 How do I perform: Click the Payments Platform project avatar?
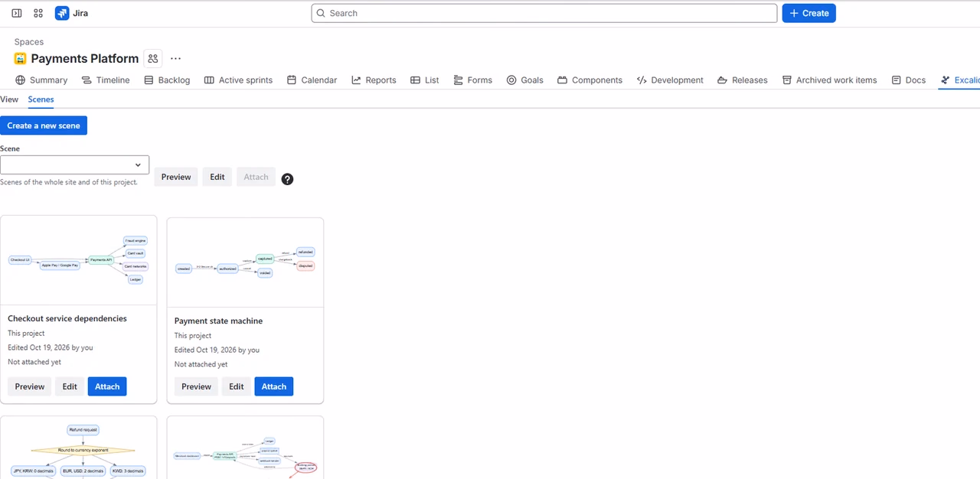click(x=21, y=58)
